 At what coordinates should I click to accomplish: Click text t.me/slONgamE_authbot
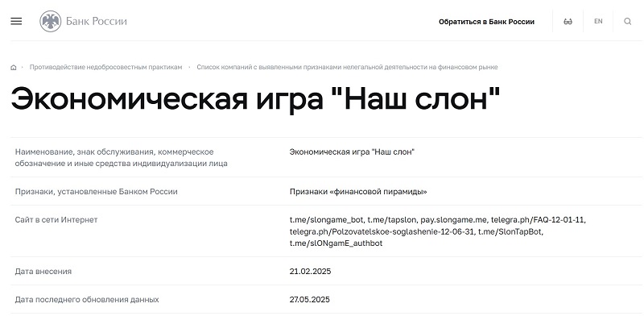pyautogui.click(x=336, y=243)
